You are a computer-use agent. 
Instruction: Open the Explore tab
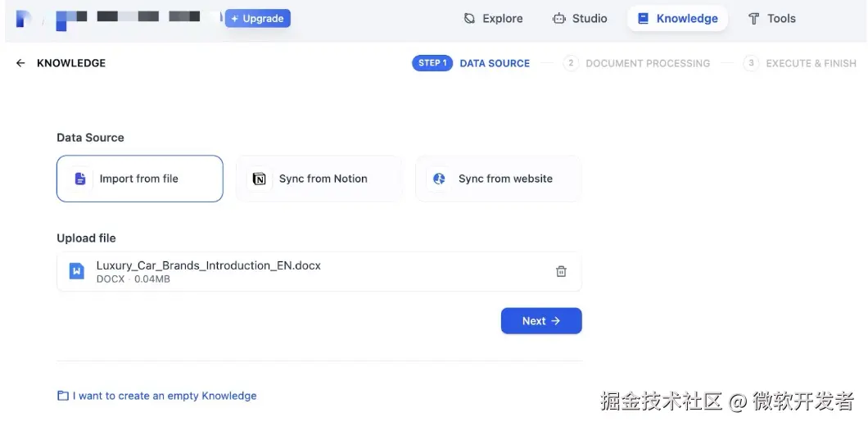click(493, 19)
